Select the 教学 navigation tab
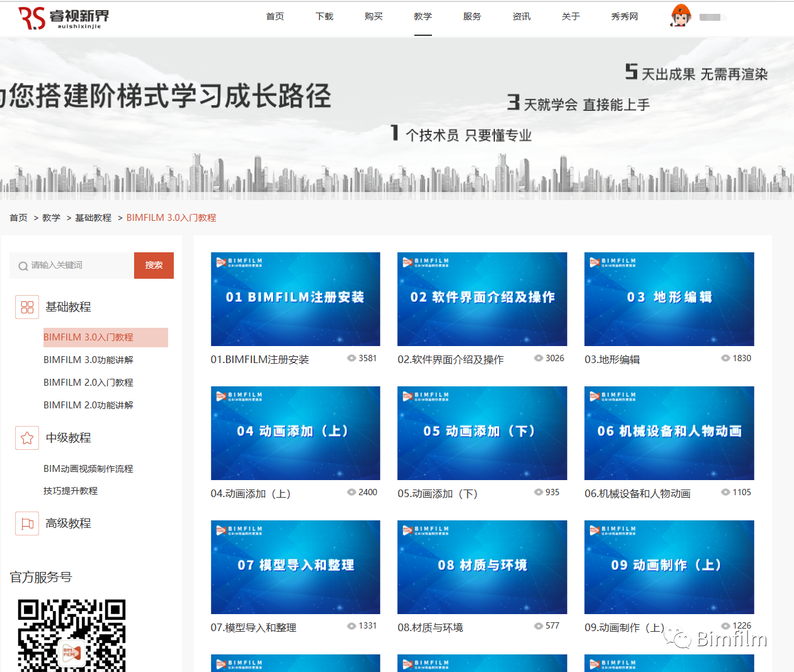The image size is (794, 672). click(x=423, y=16)
